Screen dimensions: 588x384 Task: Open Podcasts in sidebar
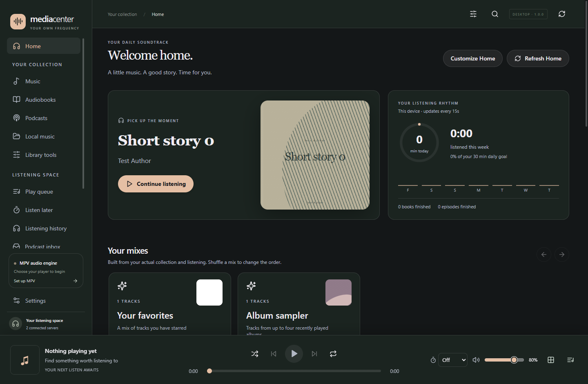(x=44, y=118)
